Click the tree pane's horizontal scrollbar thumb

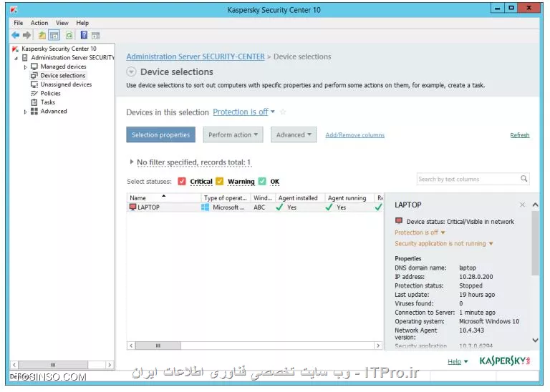point(53,365)
